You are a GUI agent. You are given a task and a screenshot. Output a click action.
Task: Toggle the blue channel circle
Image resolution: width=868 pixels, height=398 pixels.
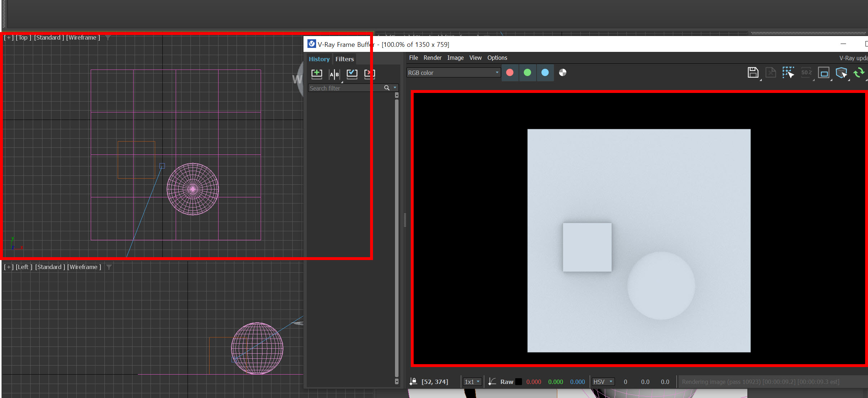pyautogui.click(x=545, y=73)
